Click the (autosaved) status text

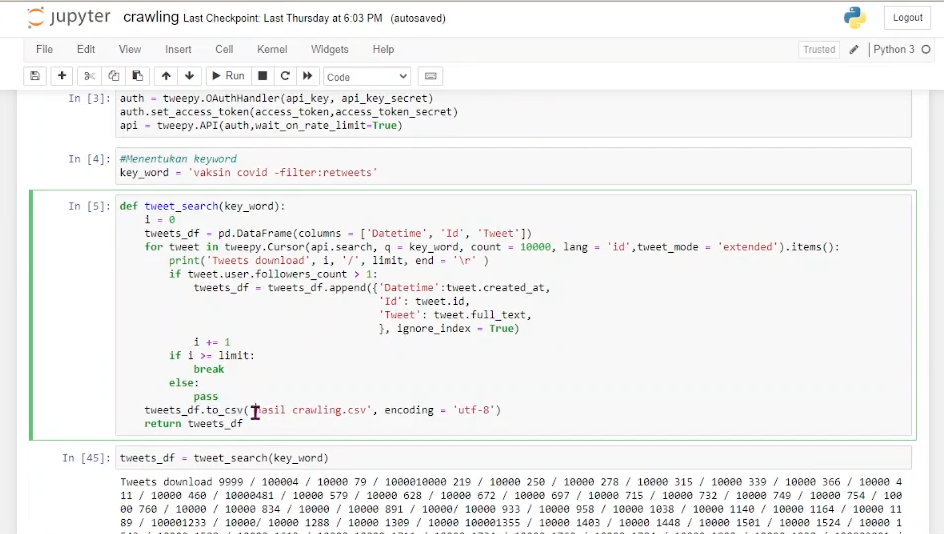point(418,18)
